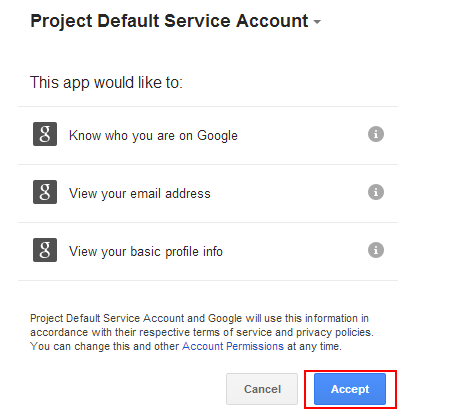Click the 'at any time' disclaimer text

coord(314,346)
